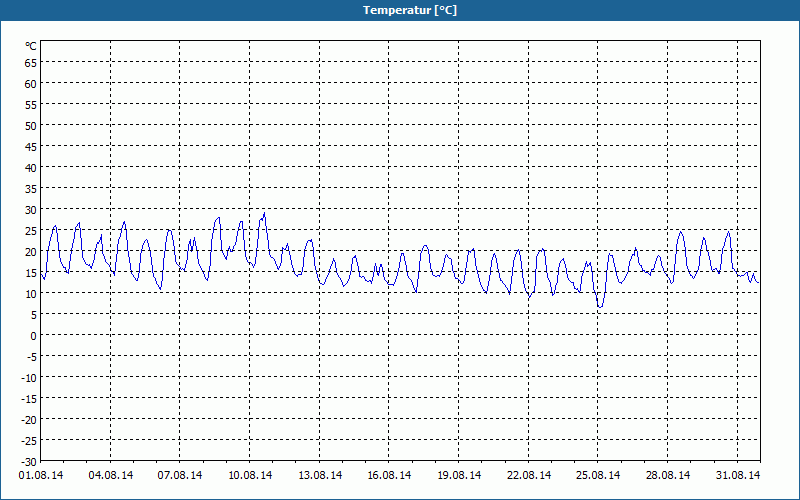This screenshot has height=500, width=800.
Task: Click the 04.08.14 date label
Action: coord(111,475)
